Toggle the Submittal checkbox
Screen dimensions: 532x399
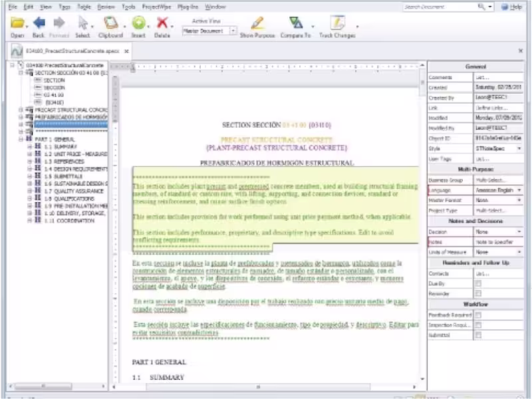pos(478,335)
